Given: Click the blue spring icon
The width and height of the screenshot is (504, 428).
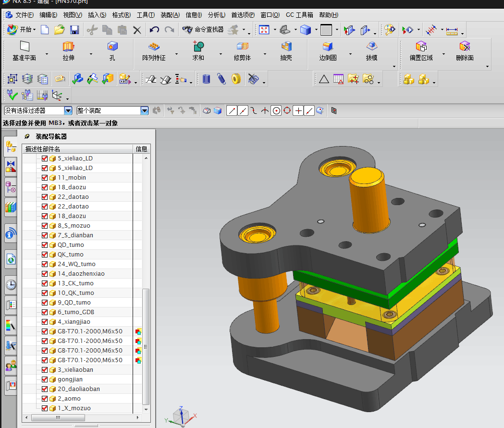Looking at the screenshot, I should [221, 79].
